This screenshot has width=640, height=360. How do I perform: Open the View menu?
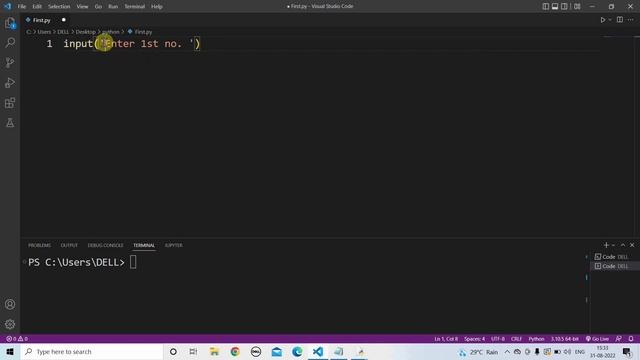[82, 7]
